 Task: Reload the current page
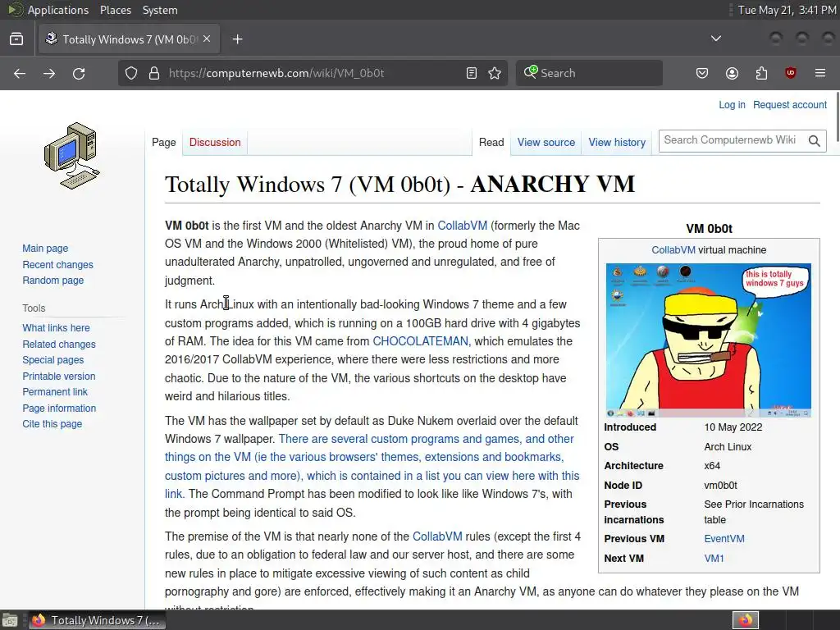79,73
